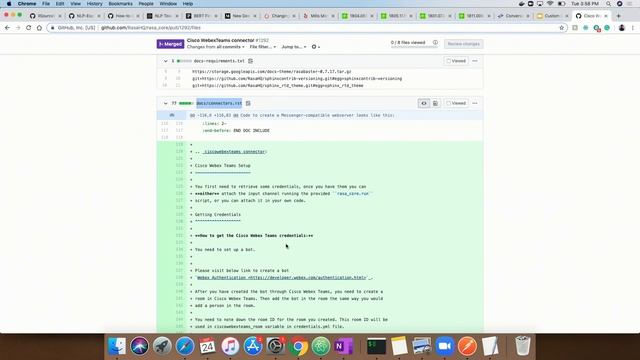Open the Edit menu
The height and width of the screenshot is (360, 640).
60,4
